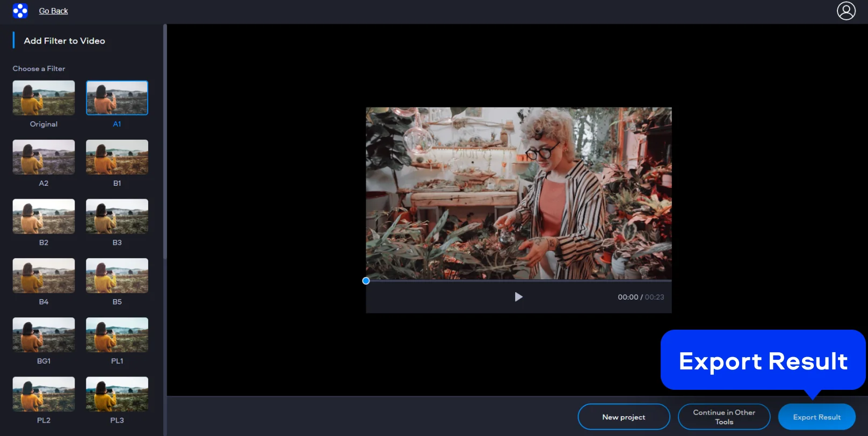Click the Export Result button

816,417
